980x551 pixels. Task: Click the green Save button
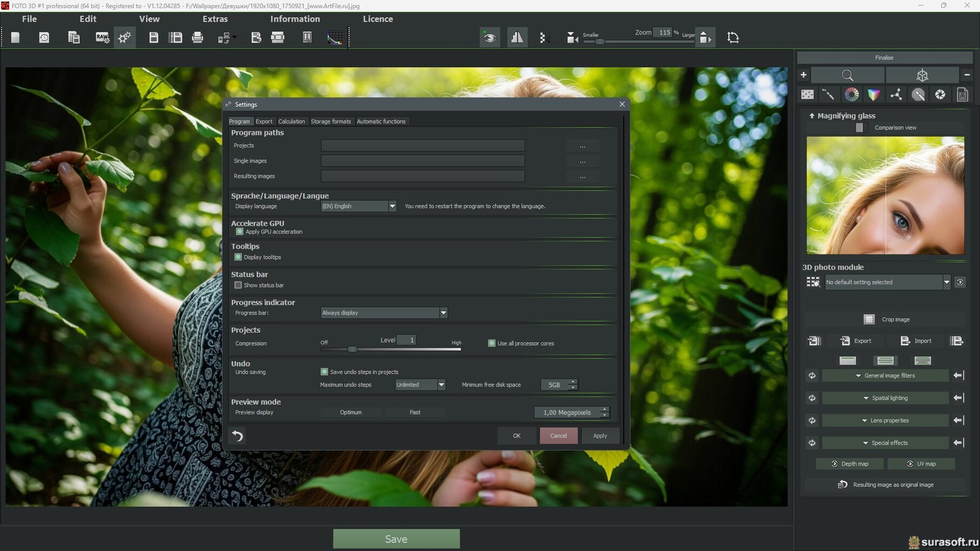coord(396,539)
